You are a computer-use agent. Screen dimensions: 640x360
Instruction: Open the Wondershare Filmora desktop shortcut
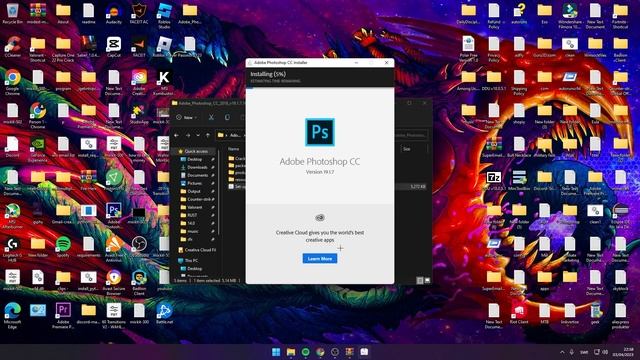click(x=570, y=16)
